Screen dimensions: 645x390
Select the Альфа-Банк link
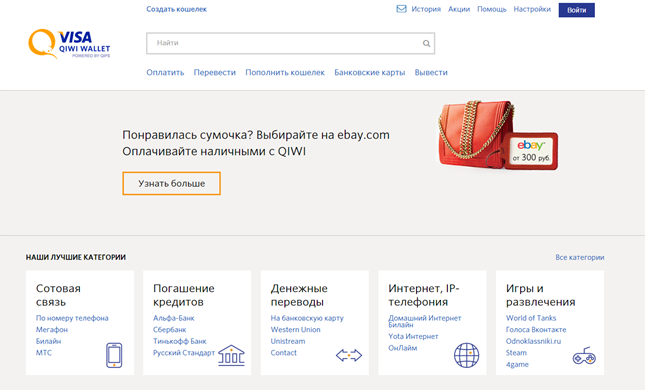[x=174, y=318]
